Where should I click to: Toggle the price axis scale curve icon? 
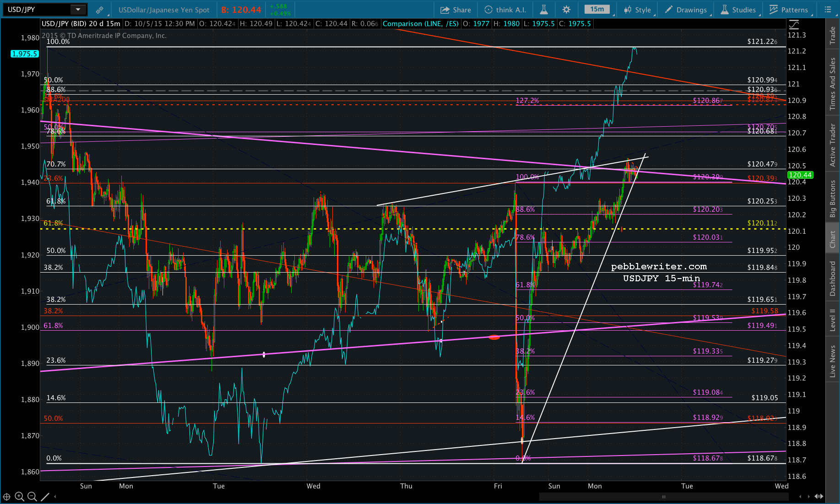794,24
